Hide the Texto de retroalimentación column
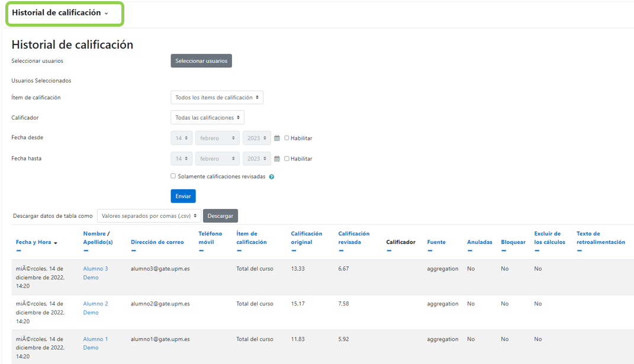Screen dimensions: 634x364 [580, 251]
